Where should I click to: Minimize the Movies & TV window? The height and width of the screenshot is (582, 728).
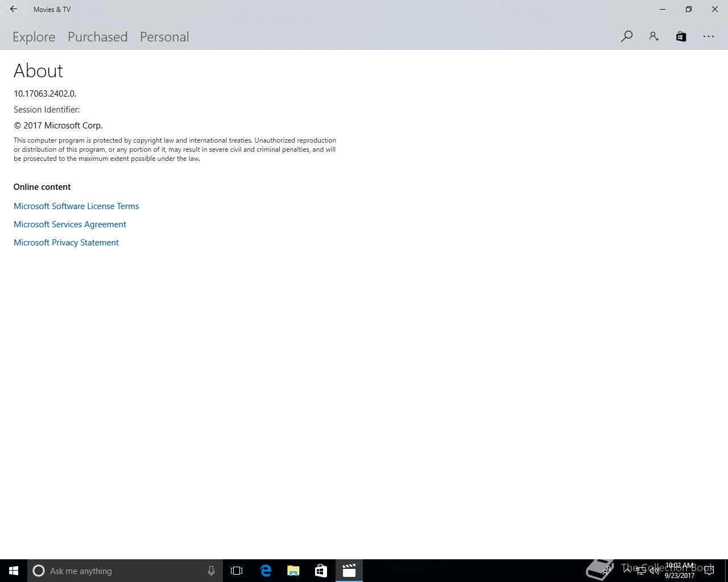(662, 9)
